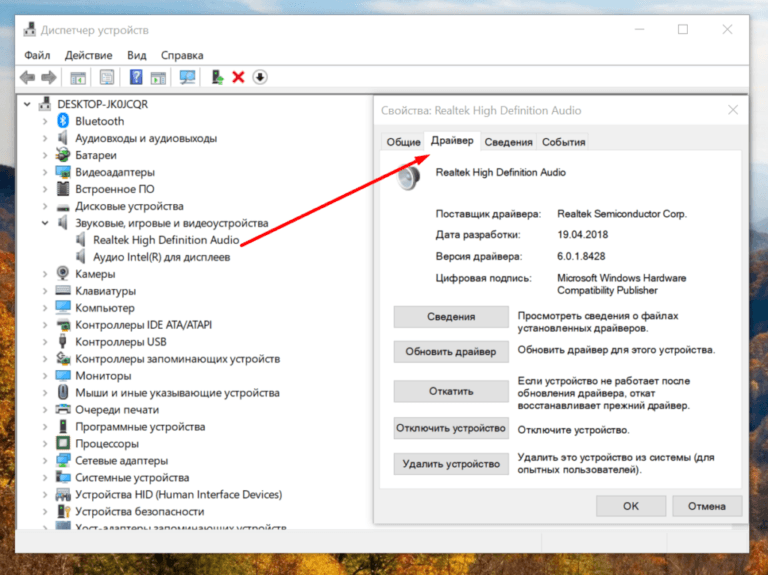Click the Батареи battery icon
Viewport: 768px width, 575px height.
click(63, 155)
